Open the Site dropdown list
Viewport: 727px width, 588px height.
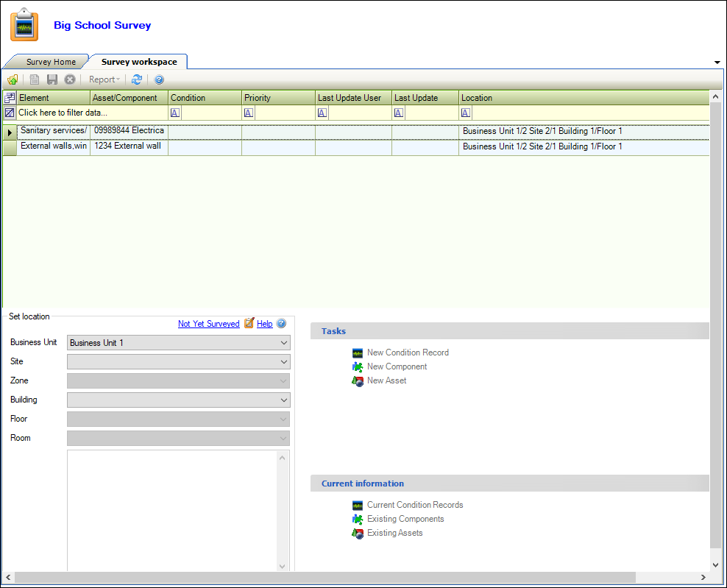point(283,362)
